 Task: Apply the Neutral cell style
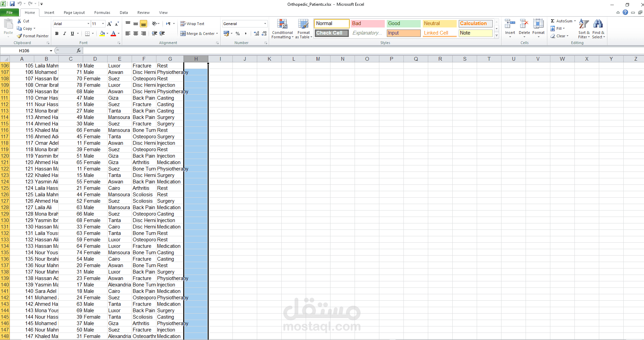440,23
